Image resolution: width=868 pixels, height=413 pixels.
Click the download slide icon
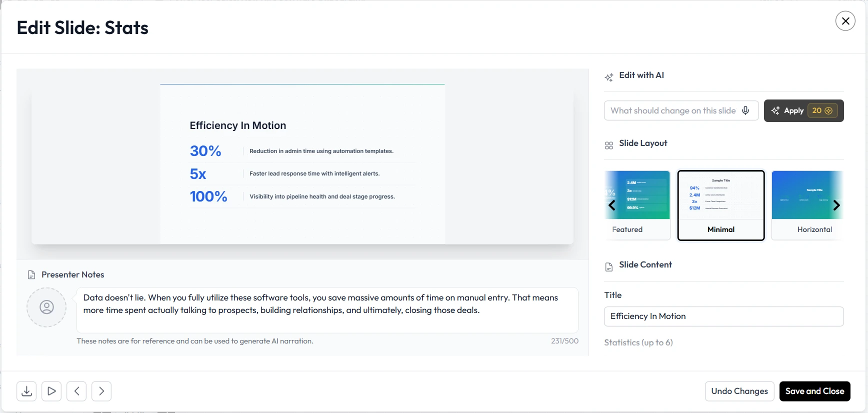pos(26,391)
